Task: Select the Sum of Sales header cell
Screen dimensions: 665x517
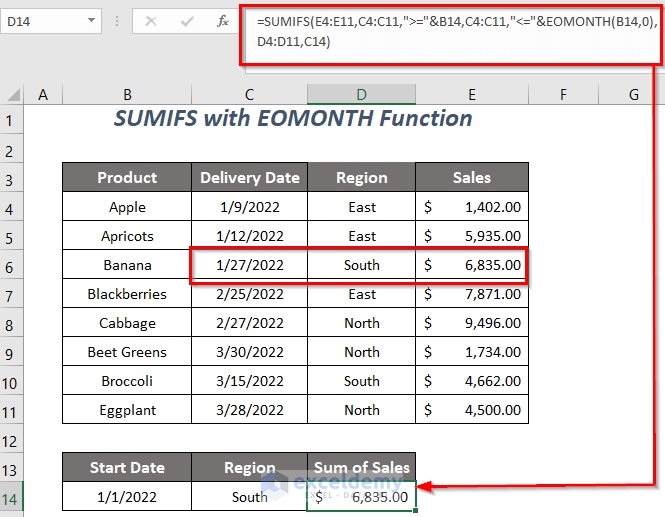Action: 361,467
